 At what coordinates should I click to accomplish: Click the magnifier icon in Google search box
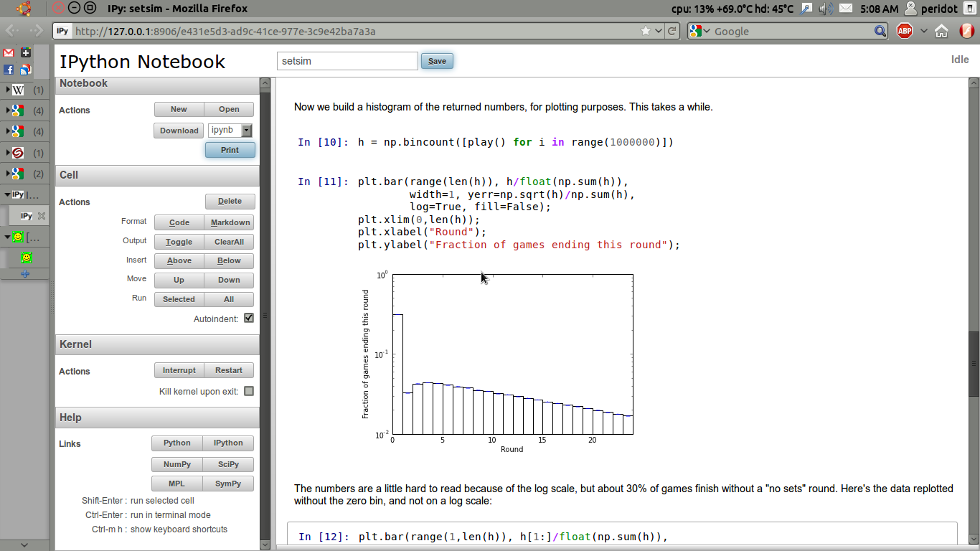point(880,31)
